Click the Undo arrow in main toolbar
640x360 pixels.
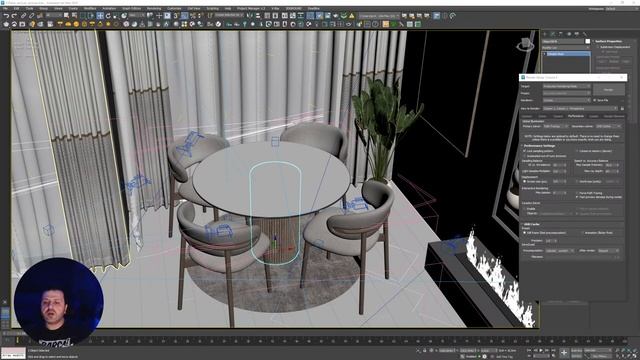pos(7,16)
